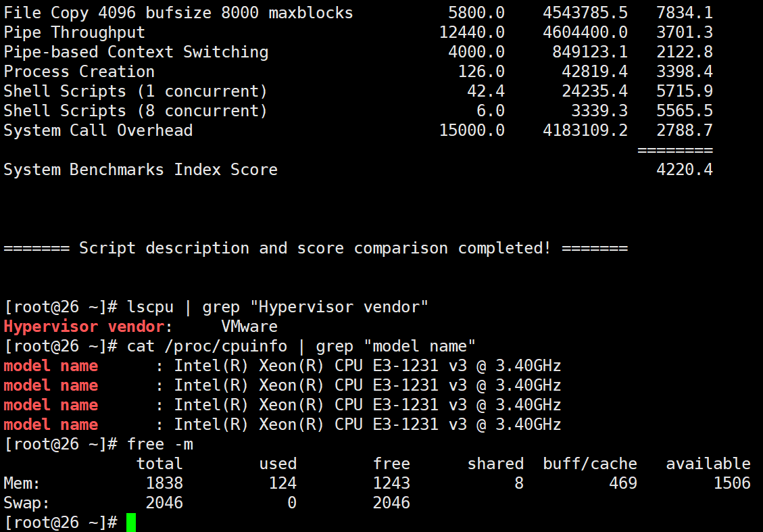Select the Mem total value 1838
Screen dimensions: 763x532
pos(164,483)
